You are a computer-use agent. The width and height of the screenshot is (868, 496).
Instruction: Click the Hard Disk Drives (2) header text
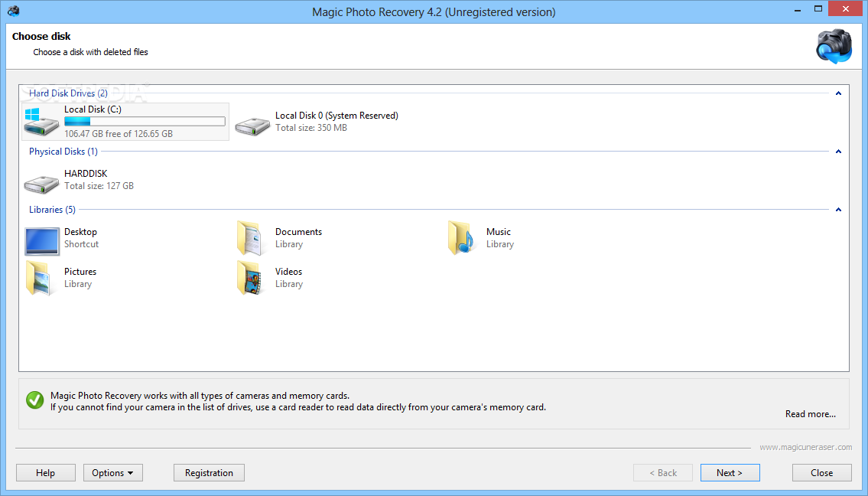coord(68,93)
